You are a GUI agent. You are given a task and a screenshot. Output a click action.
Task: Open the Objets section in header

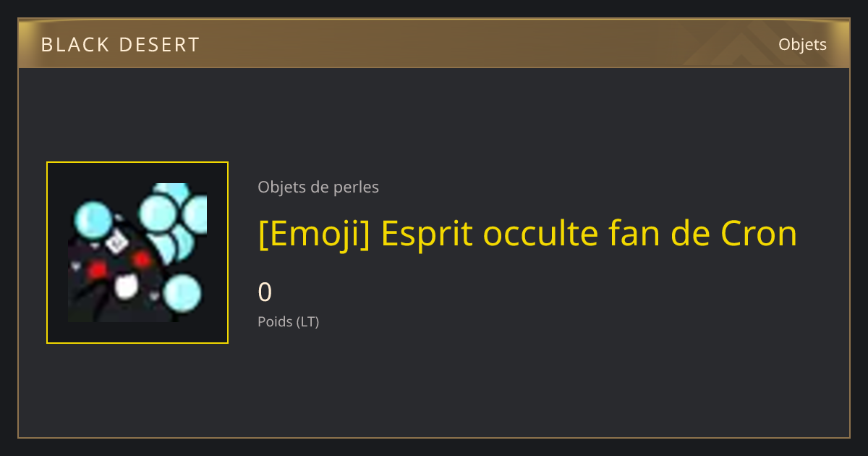pyautogui.click(x=802, y=44)
